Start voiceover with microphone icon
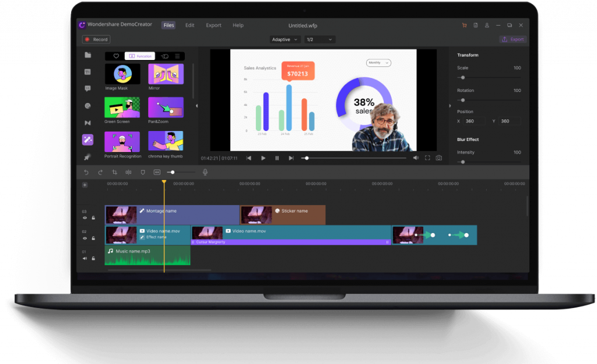The height and width of the screenshot is (364, 597). (205, 172)
